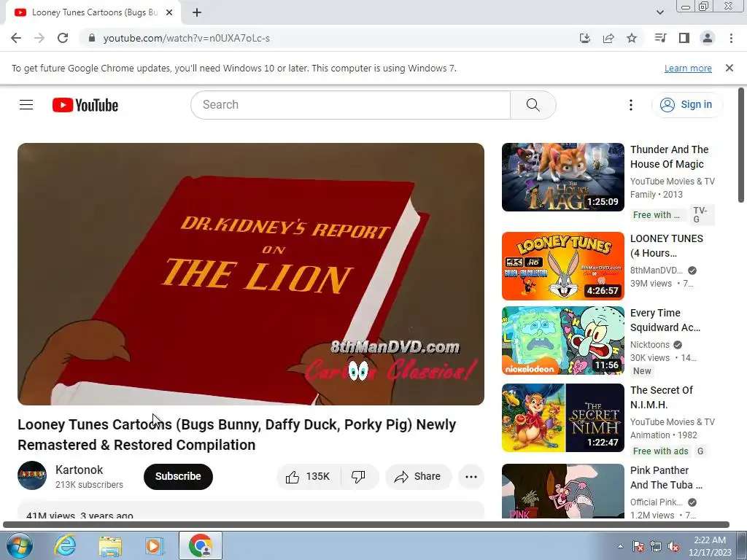This screenshot has width=747, height=560.
Task: Dislike the video
Action: [x=358, y=477]
